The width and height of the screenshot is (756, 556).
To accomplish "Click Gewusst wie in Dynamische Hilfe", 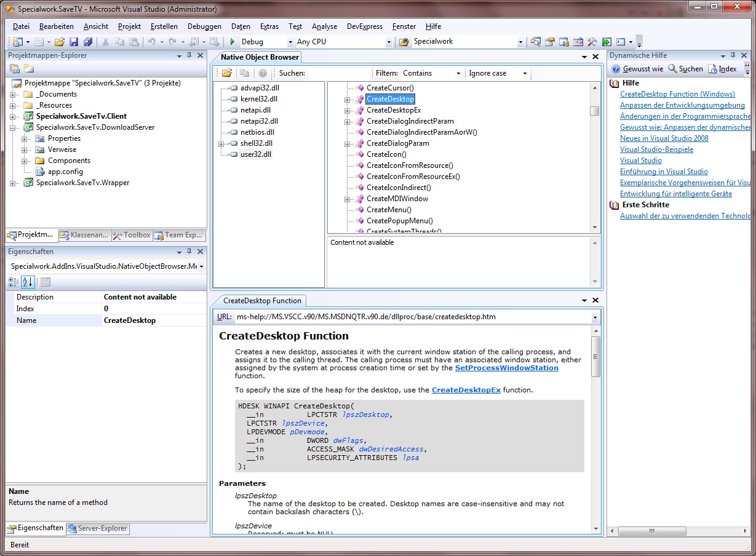I will [638, 69].
